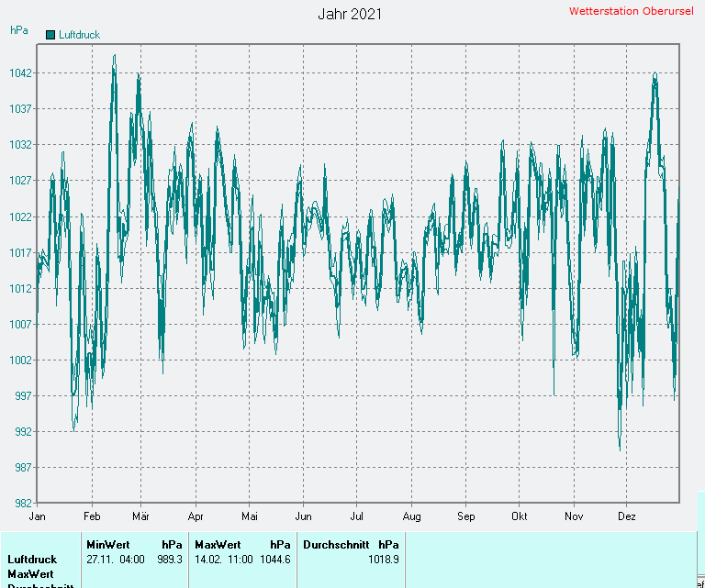Viewport: 705px width, 588px height.
Task: Click the teal Luftdruck legend color square
Action: click(50, 35)
